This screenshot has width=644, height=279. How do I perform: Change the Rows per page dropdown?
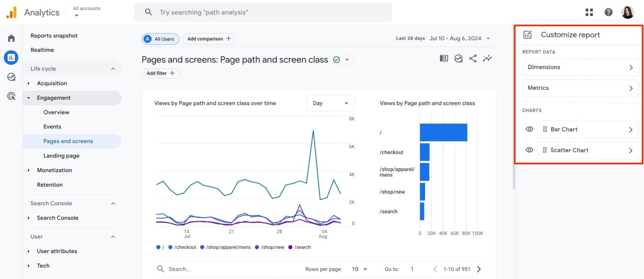358,269
